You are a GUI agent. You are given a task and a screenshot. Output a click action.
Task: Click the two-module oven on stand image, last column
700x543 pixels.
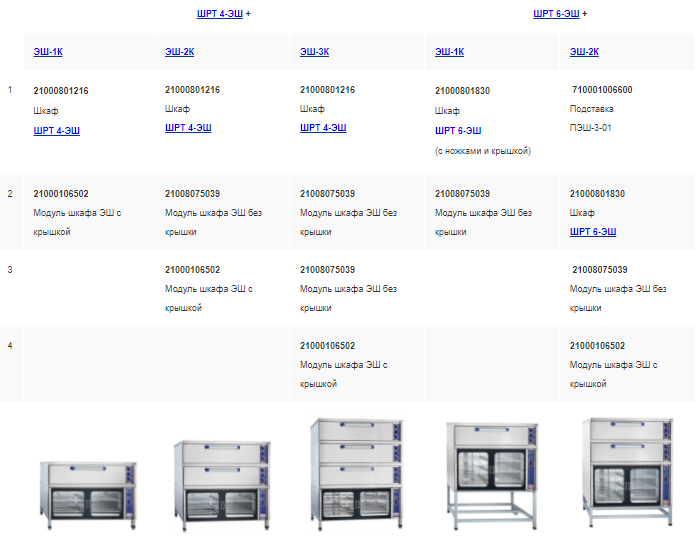tap(628, 472)
